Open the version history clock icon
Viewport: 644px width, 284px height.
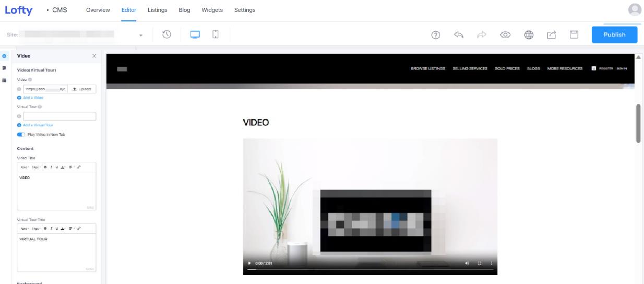(166, 34)
